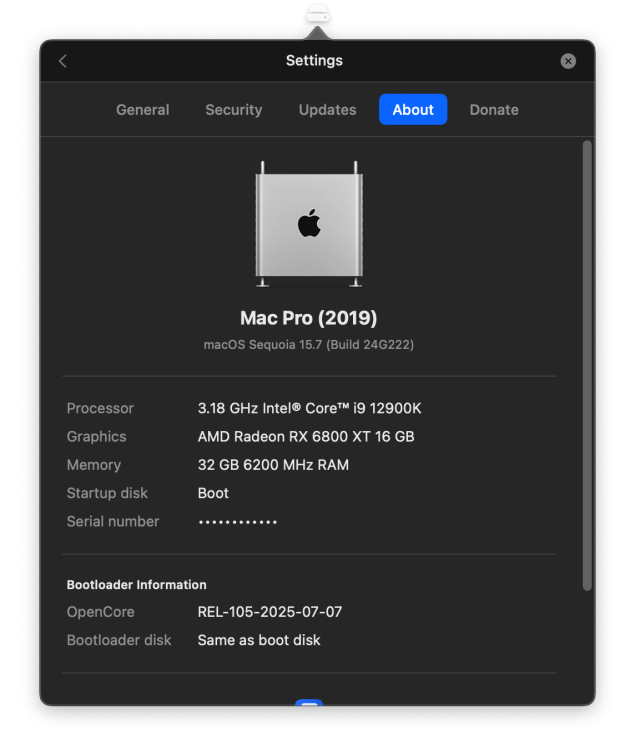
Task: Click the REL-105-2025-07-07 version value
Action: tap(270, 612)
